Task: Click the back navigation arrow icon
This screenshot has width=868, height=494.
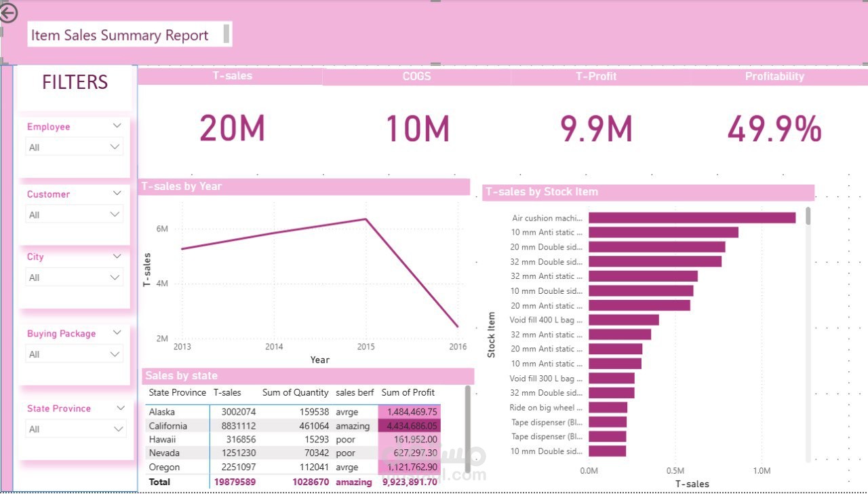Action: click(9, 14)
